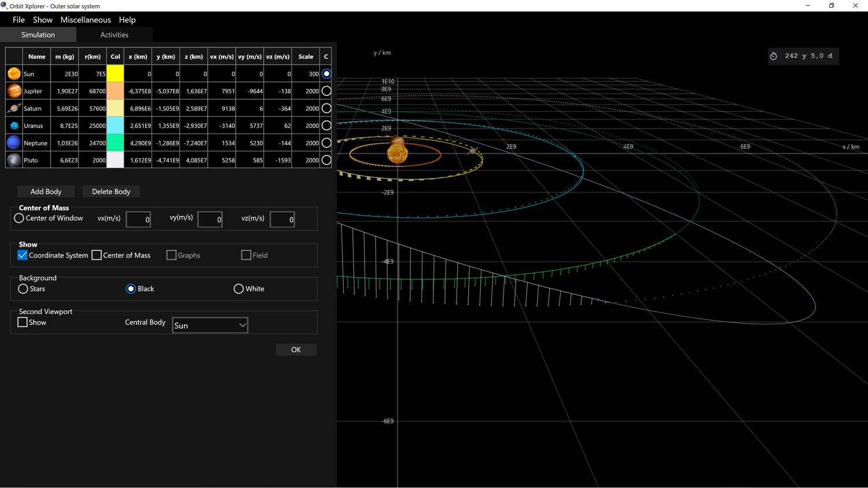This screenshot has height=488, width=868.
Task: Click Neptune vy cell 5230
Action: [x=250, y=143]
